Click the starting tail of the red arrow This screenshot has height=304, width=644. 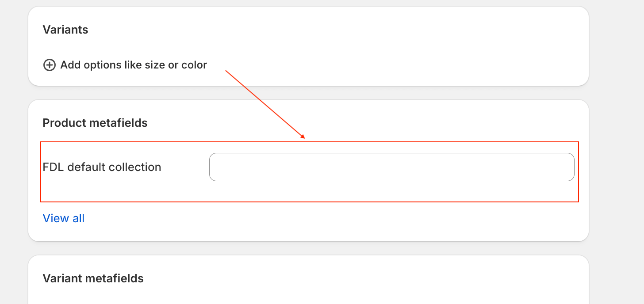(226, 71)
